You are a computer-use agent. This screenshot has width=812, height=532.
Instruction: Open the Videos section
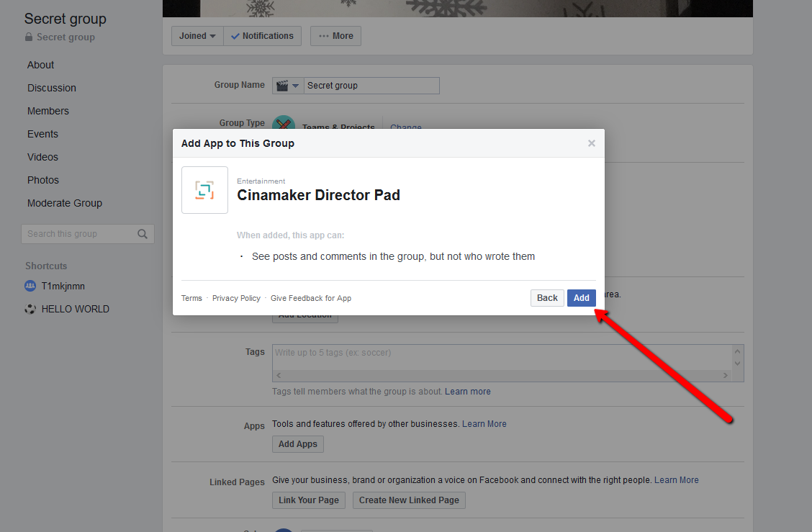click(x=42, y=157)
